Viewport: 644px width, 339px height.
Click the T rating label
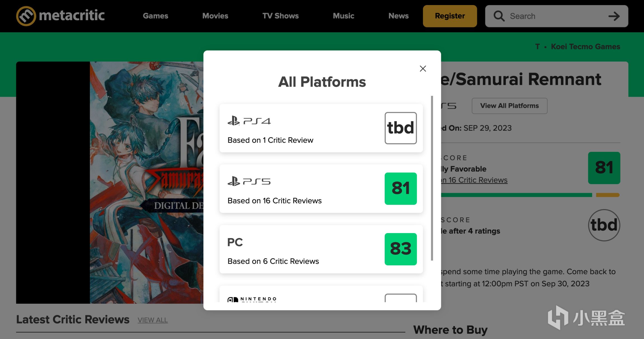(537, 47)
